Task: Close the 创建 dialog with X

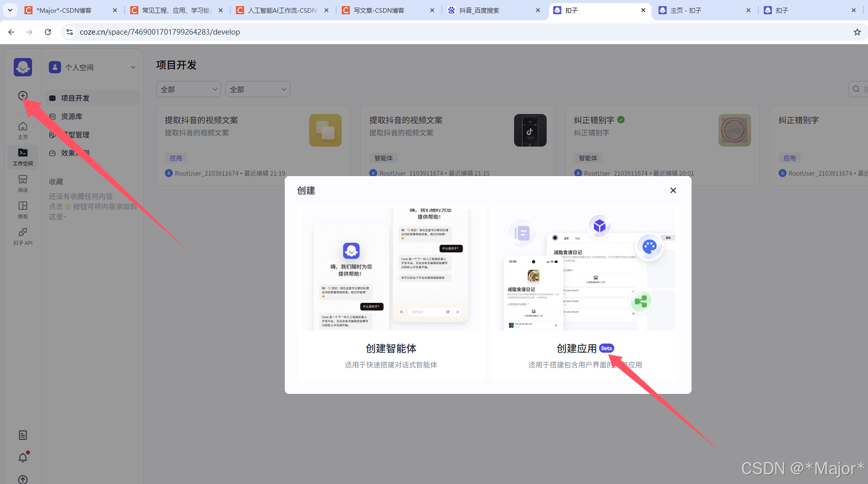Action: [x=673, y=190]
